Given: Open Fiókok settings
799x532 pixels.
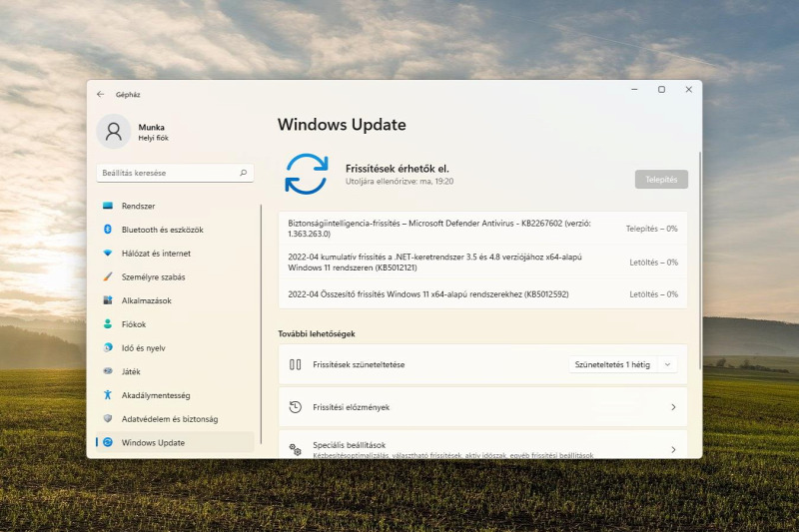Looking at the screenshot, I should [x=175, y=324].
